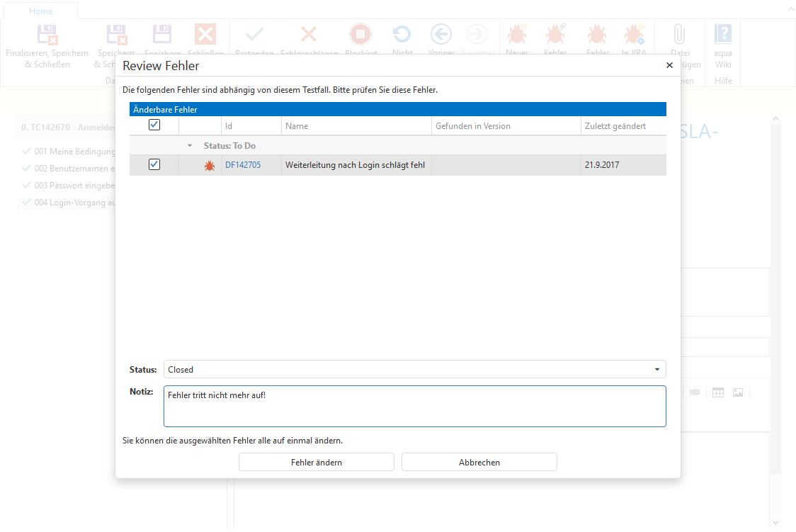Open the aqua Wiki help icon

tap(723, 34)
